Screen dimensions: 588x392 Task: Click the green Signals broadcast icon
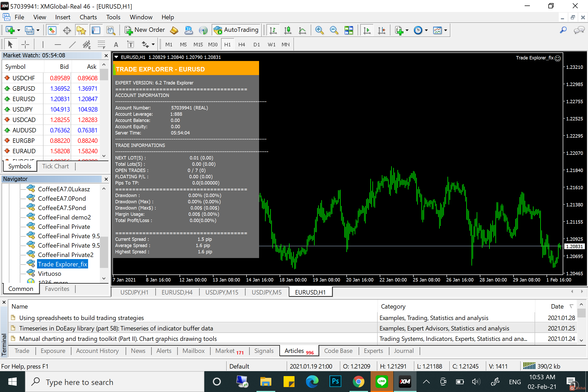(x=203, y=30)
